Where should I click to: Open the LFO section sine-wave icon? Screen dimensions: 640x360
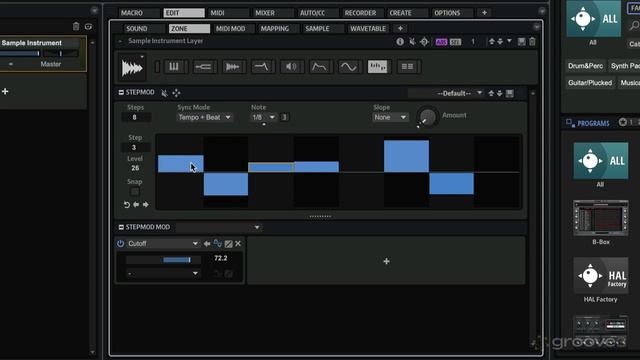[349, 67]
